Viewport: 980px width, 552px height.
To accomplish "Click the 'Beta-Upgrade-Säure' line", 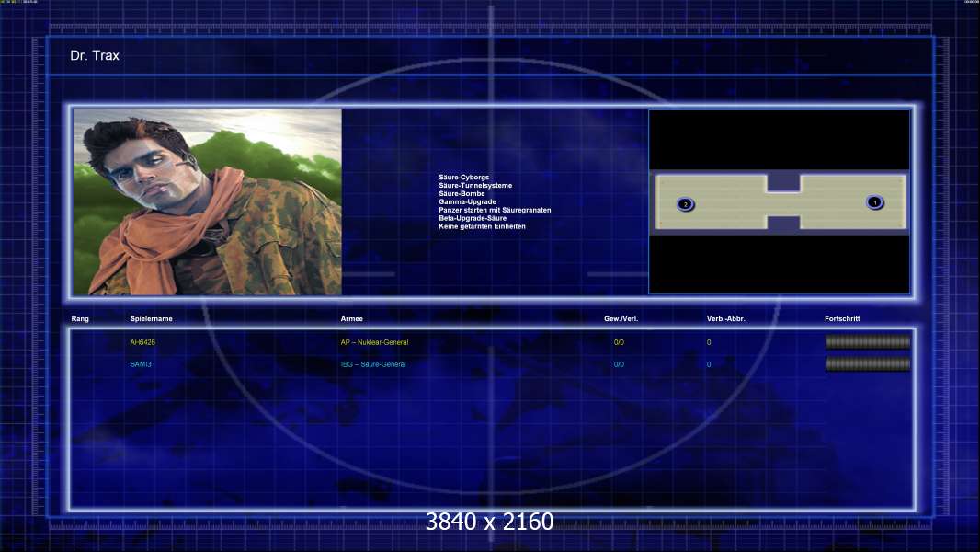I will 473,218.
